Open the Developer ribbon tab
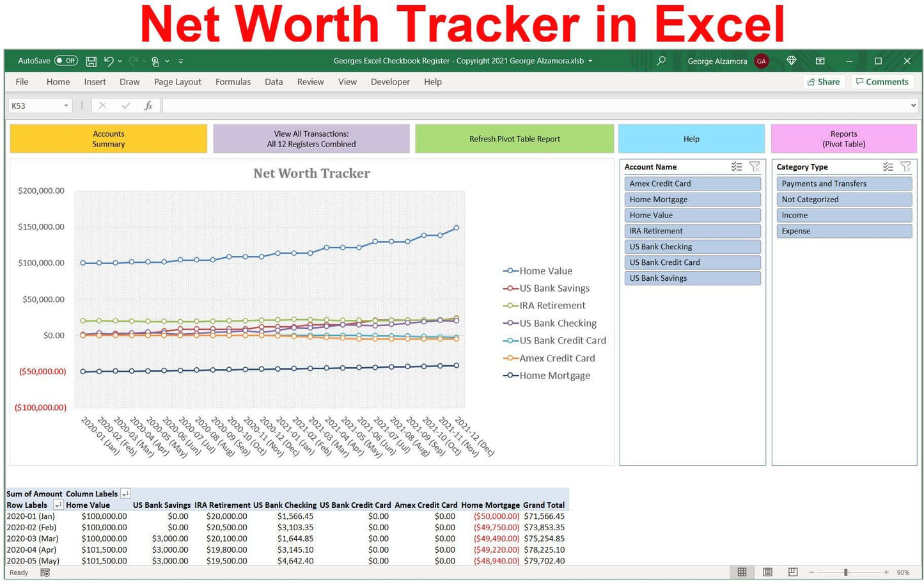The image size is (924, 584). pos(390,82)
